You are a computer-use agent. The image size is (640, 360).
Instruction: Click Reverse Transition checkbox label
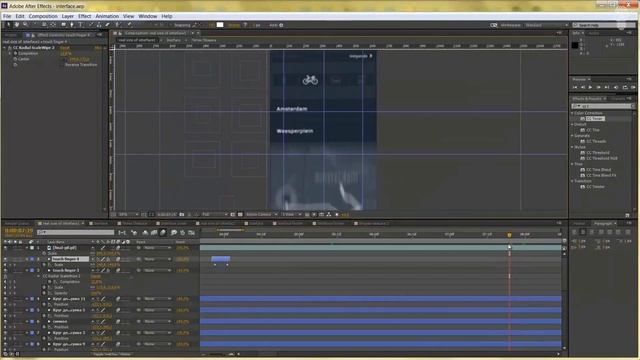click(x=81, y=64)
